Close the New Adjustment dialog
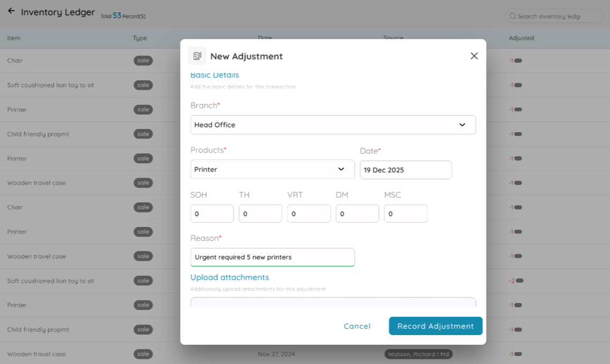The width and height of the screenshot is (610, 364). coord(474,56)
